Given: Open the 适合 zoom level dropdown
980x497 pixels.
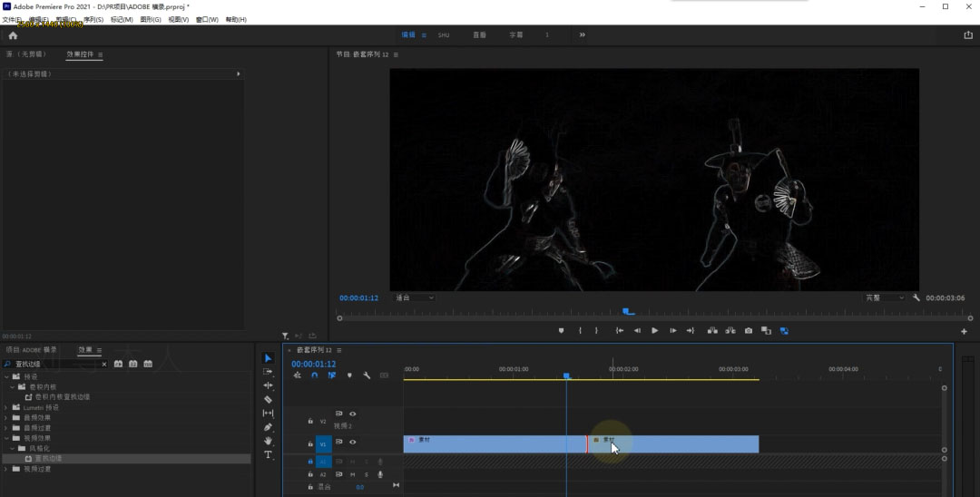Looking at the screenshot, I should [413, 297].
